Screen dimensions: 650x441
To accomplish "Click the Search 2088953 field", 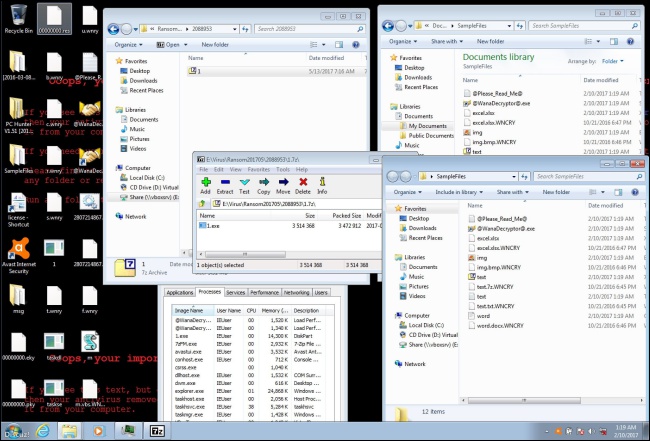I will [309, 29].
